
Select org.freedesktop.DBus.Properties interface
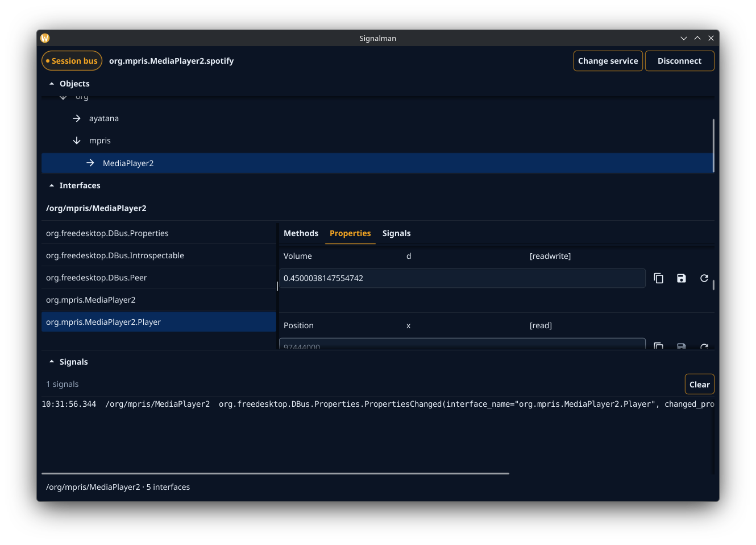[x=159, y=233]
